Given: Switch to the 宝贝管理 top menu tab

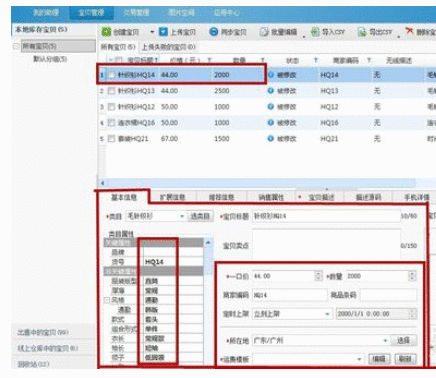Looking at the screenshot, I should (91, 13).
